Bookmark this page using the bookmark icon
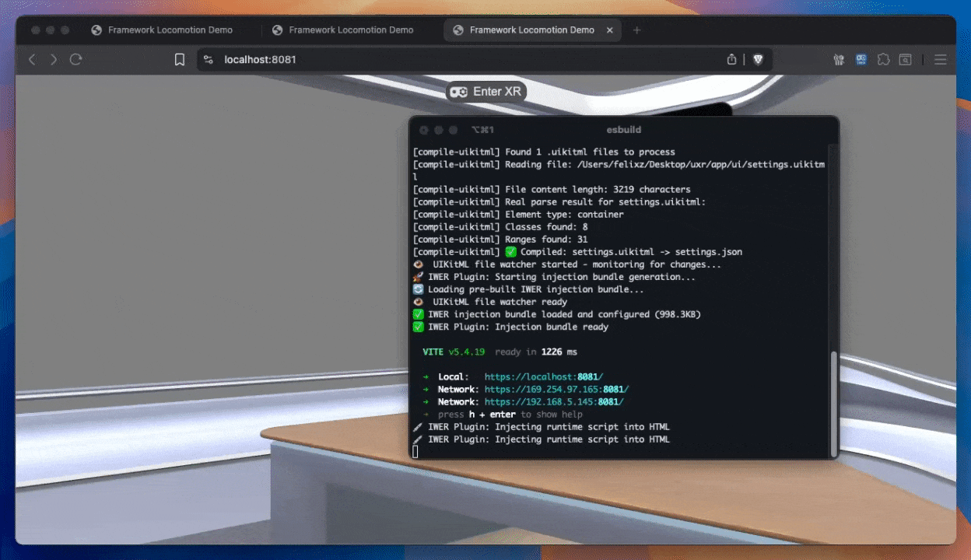Screen dimensions: 971x560 (180, 59)
